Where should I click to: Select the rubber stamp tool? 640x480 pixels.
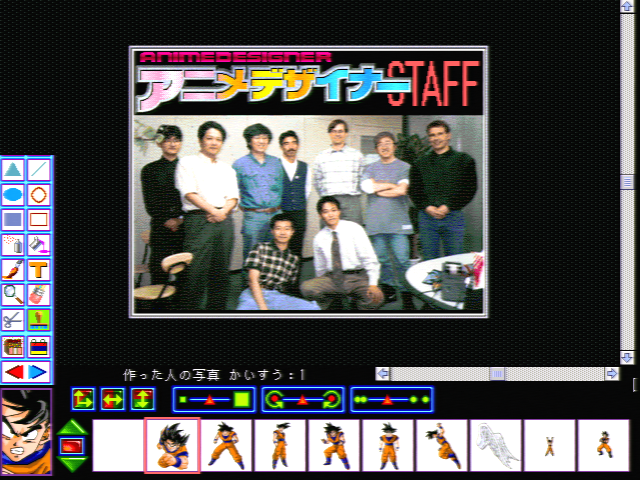pos(39,320)
